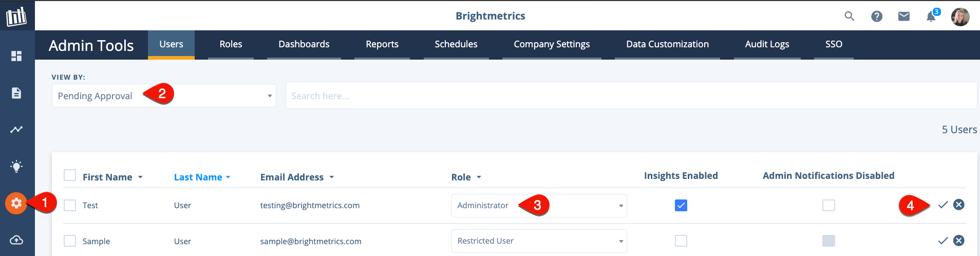Screen dimensions: 980x256
Task: Open the notifications bell icon
Action: (931, 16)
